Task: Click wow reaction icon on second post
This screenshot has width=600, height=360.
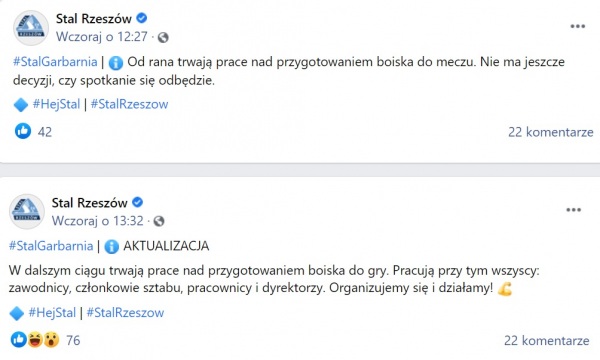Action: (x=51, y=340)
